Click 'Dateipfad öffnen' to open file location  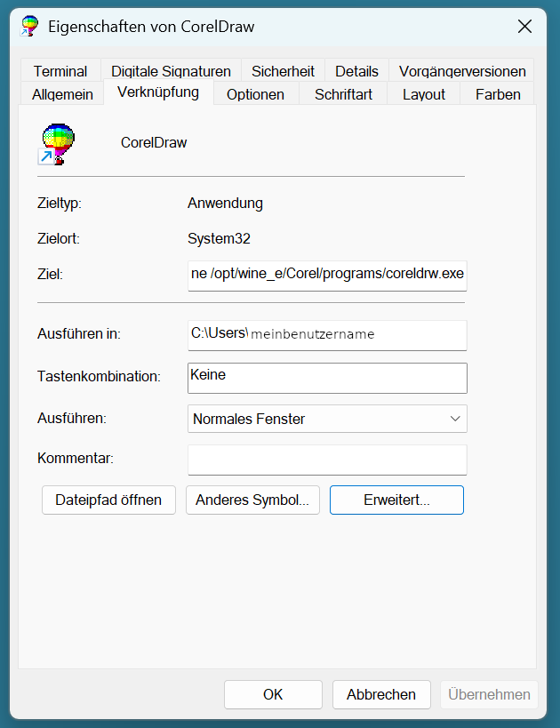(108, 500)
